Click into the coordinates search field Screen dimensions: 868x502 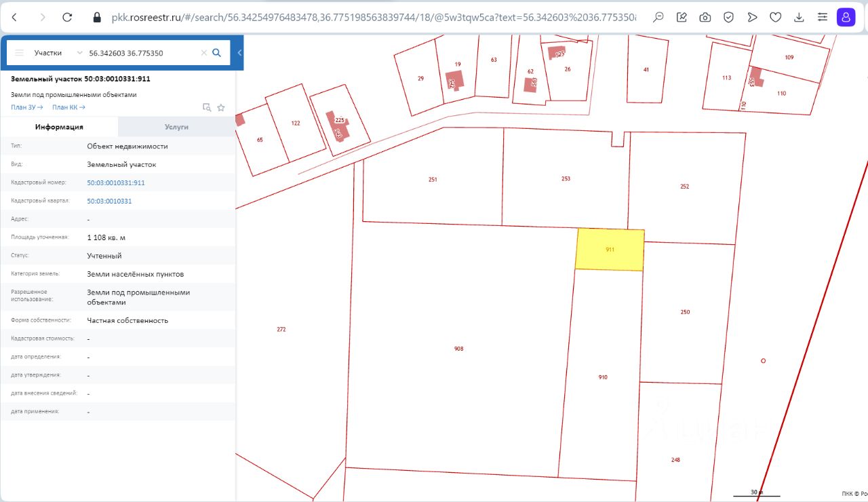pos(142,52)
